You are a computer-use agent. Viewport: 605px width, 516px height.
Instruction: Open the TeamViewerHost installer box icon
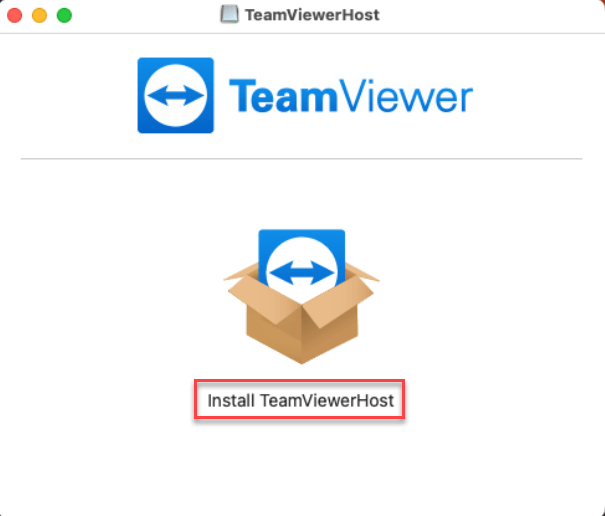point(301,296)
